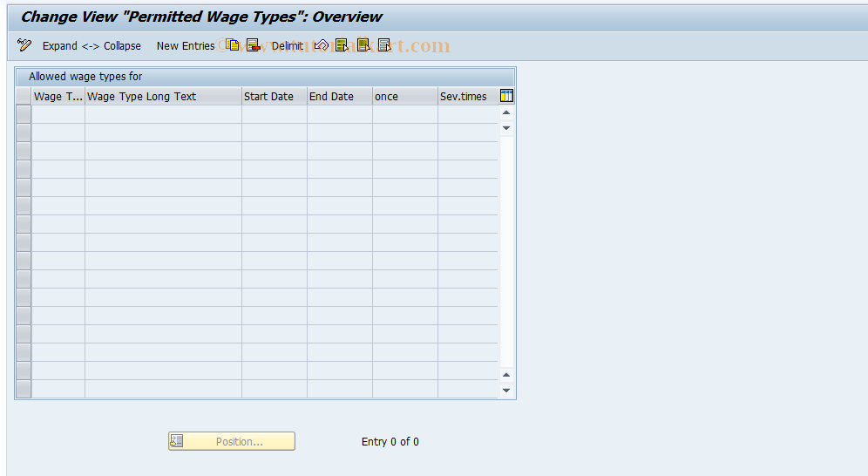
Task: Create New Entries
Action: click(x=186, y=46)
